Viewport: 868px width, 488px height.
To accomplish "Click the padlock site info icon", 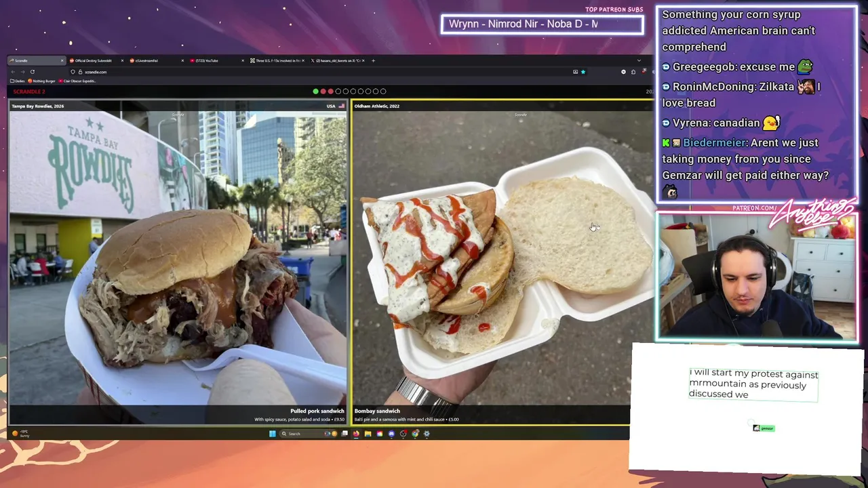I will 80,72.
